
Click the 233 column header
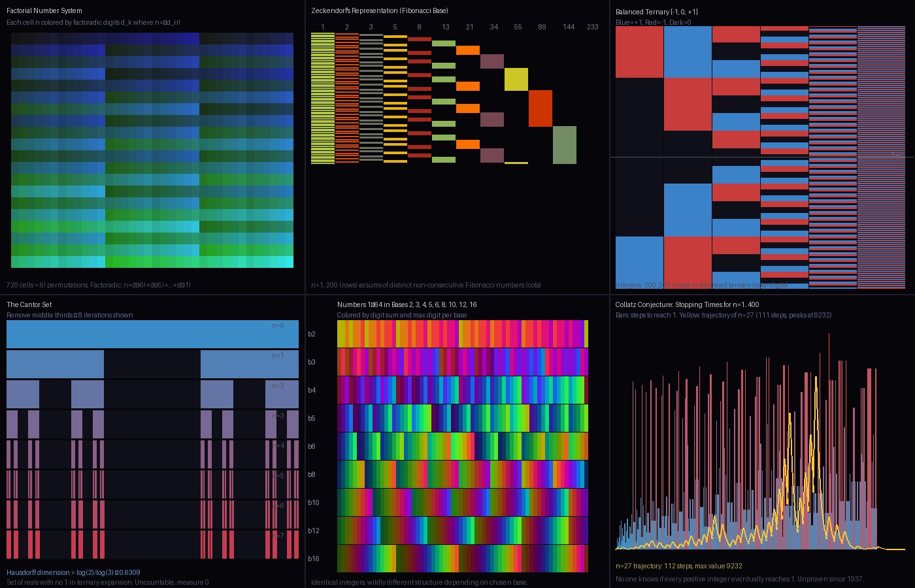592,27
